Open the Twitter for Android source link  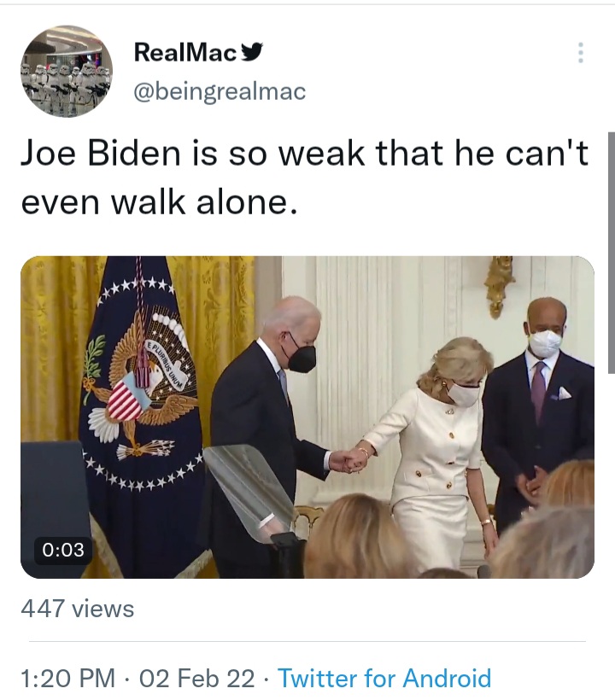(384, 678)
